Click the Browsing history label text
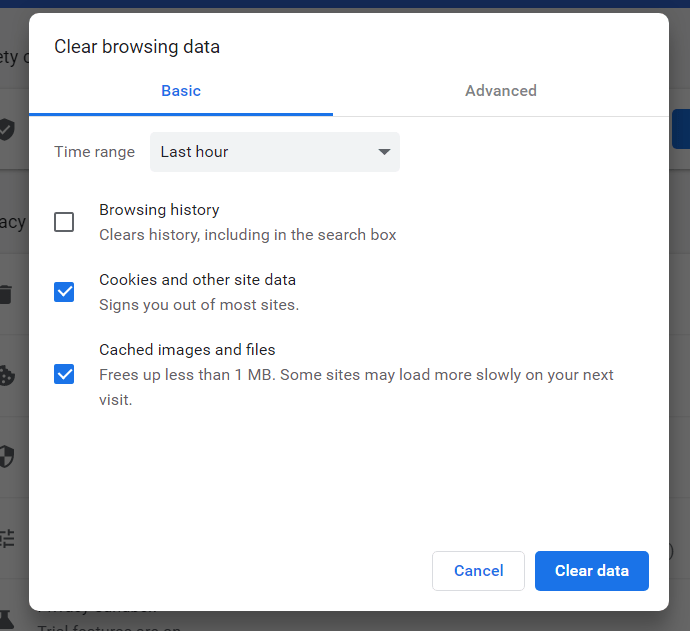Image resolution: width=690 pixels, height=631 pixels. coord(159,210)
